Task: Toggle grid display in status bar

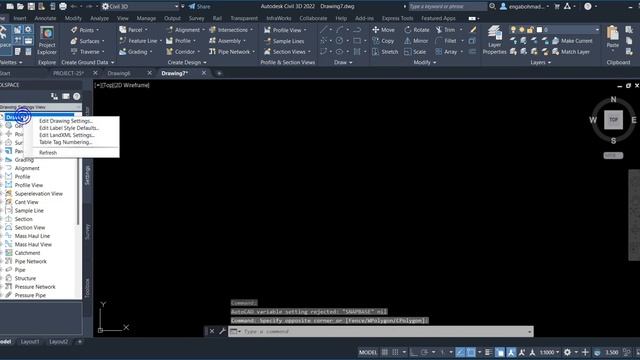Action: [x=385, y=352]
